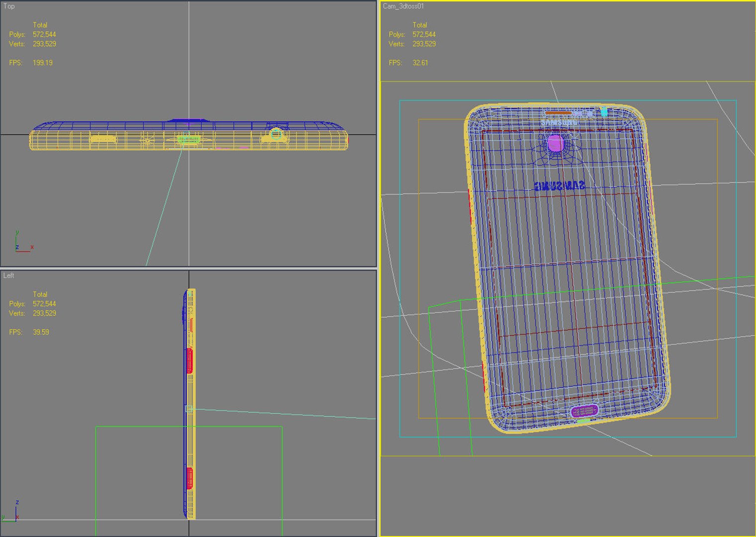Select the circular headphone jack in the Top viewport
Viewport: 756px width, 537px height.
coord(276,134)
